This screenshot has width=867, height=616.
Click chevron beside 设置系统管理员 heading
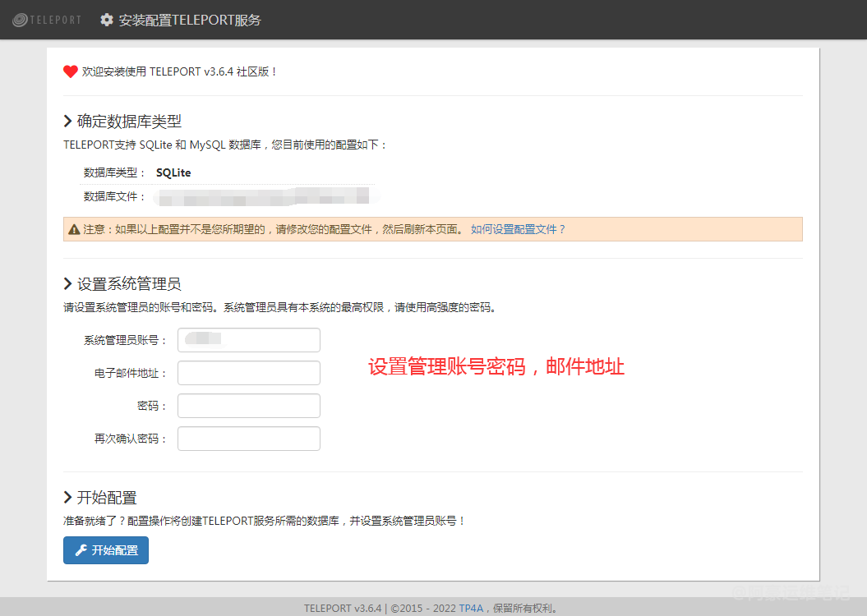click(68, 284)
